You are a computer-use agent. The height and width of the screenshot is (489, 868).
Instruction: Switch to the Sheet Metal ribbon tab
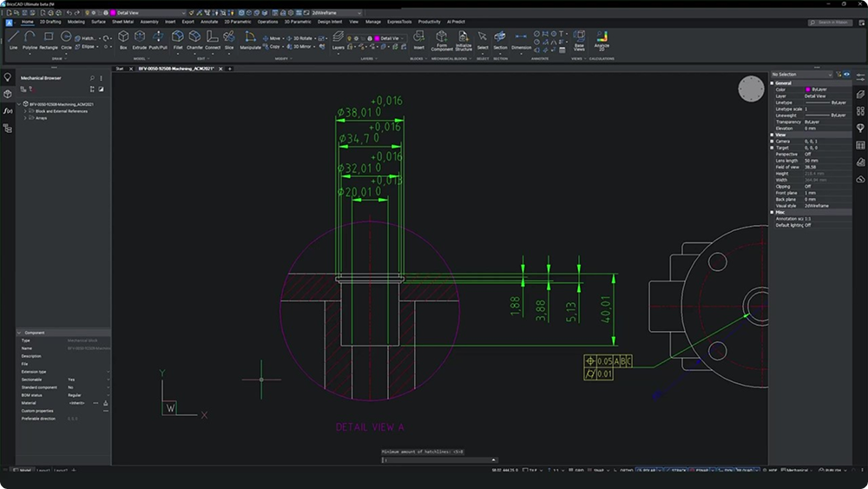point(122,22)
